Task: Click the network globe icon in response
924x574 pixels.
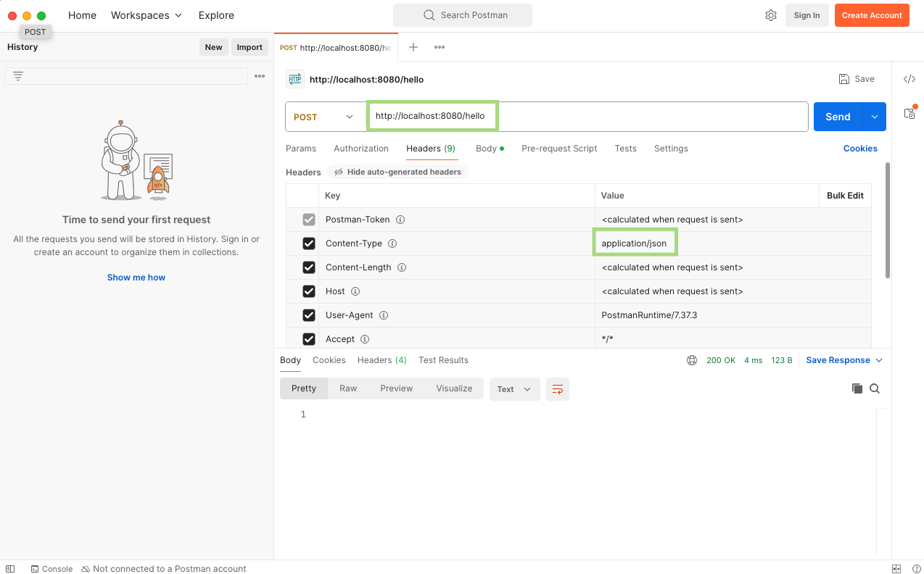Action: [x=692, y=360]
